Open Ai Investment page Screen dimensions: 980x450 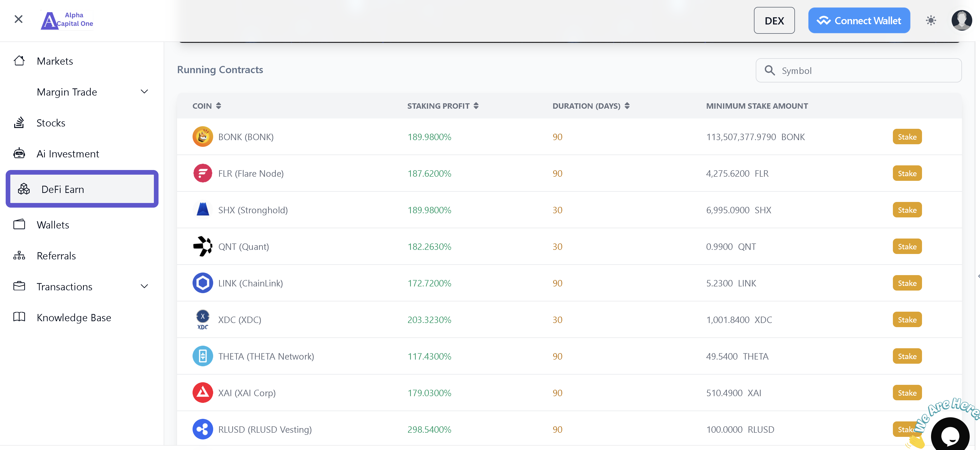pos(68,154)
